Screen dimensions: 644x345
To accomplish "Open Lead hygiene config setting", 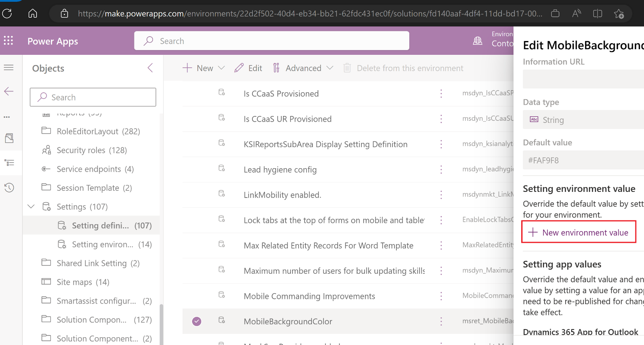I will click(x=280, y=169).
